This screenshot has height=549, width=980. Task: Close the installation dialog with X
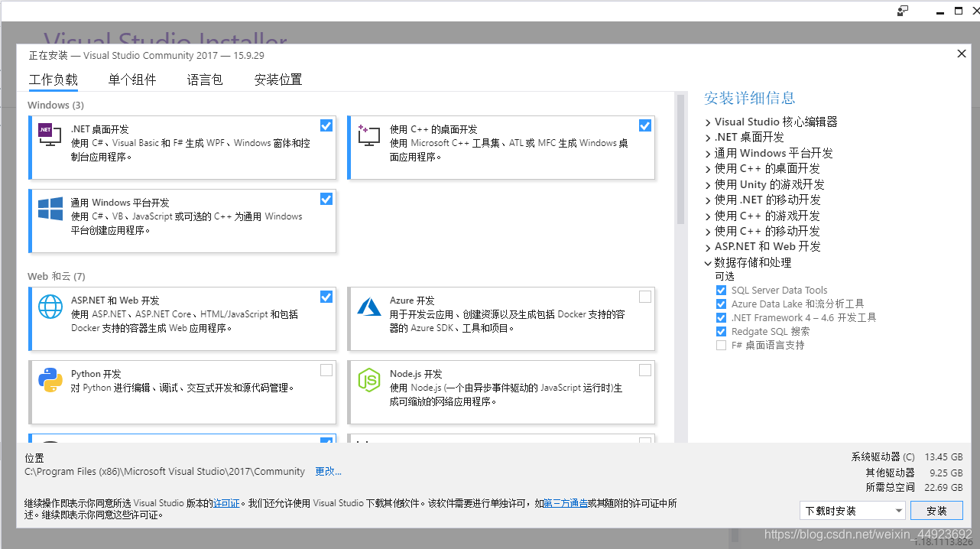[962, 54]
